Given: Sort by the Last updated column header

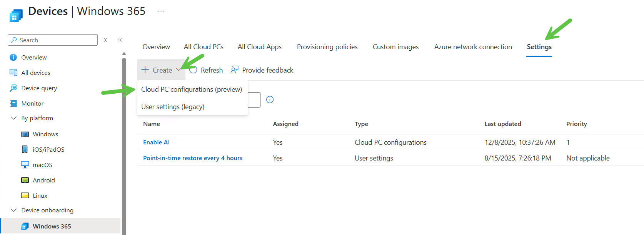Looking at the screenshot, I should pos(503,124).
